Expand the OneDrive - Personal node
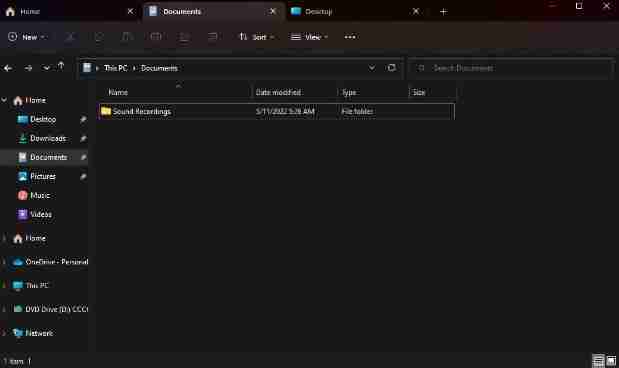 pos(4,262)
